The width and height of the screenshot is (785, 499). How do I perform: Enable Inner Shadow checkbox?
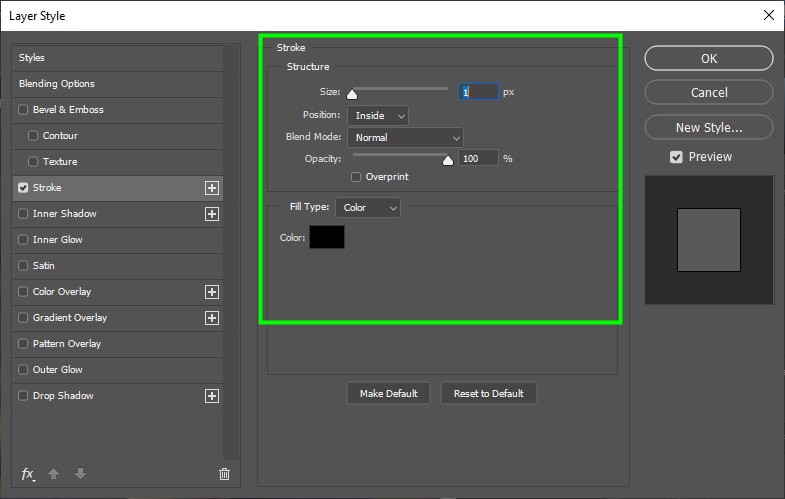coord(23,213)
